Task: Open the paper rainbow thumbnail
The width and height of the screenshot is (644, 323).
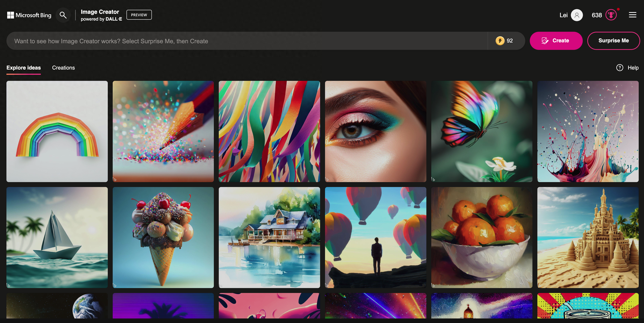Action: (57, 131)
